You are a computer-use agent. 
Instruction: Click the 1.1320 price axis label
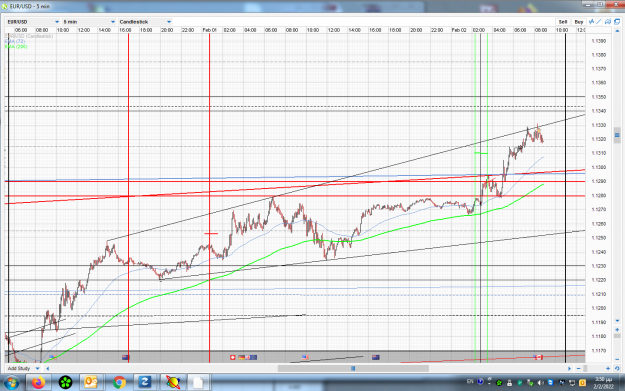[x=599, y=139]
